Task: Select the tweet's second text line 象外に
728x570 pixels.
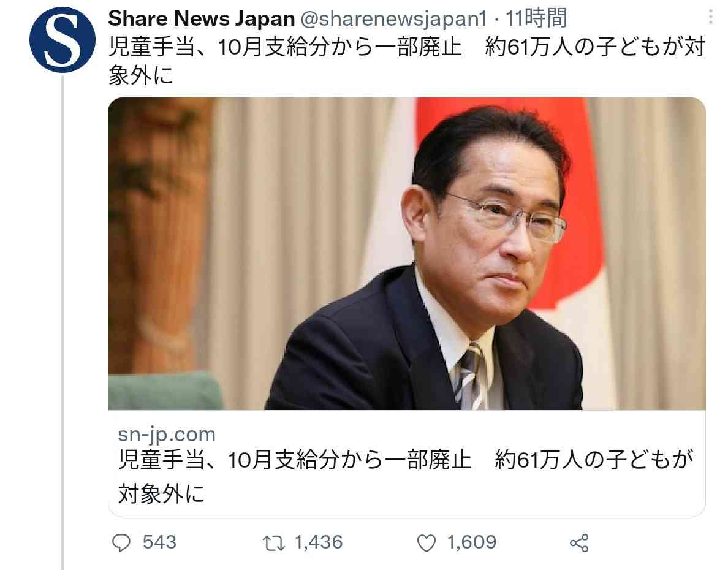Action: coord(141,75)
